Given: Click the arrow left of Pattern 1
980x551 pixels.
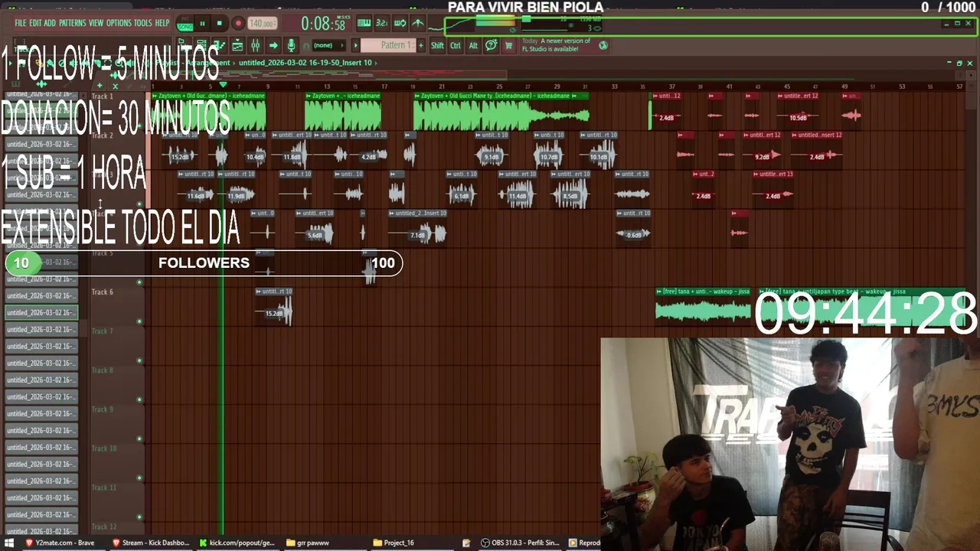Looking at the screenshot, I should coord(355,45).
